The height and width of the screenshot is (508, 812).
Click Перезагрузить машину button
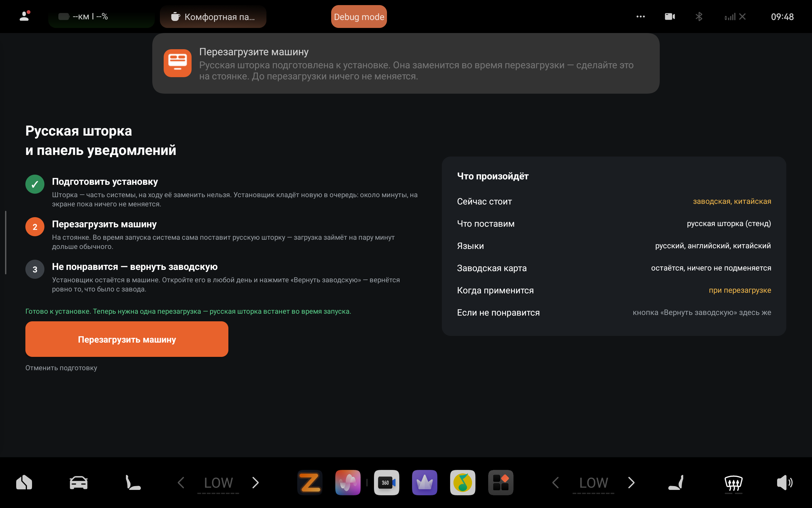[127, 339]
